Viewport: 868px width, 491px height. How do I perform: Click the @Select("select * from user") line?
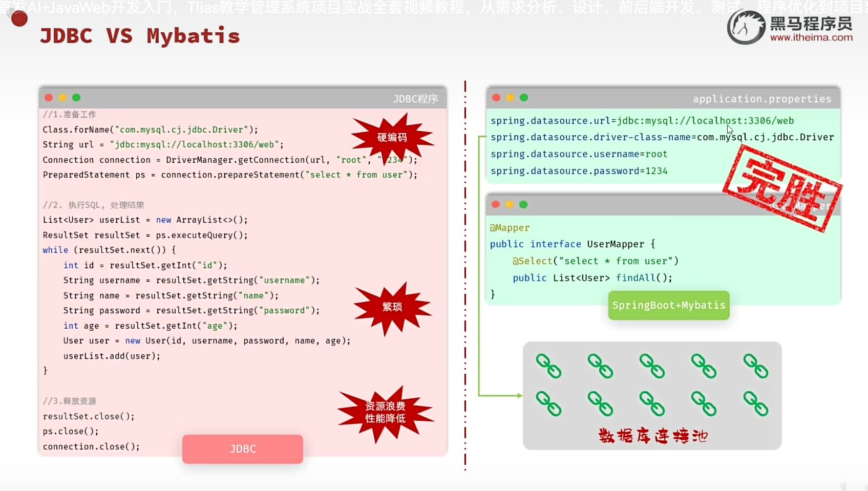click(596, 261)
